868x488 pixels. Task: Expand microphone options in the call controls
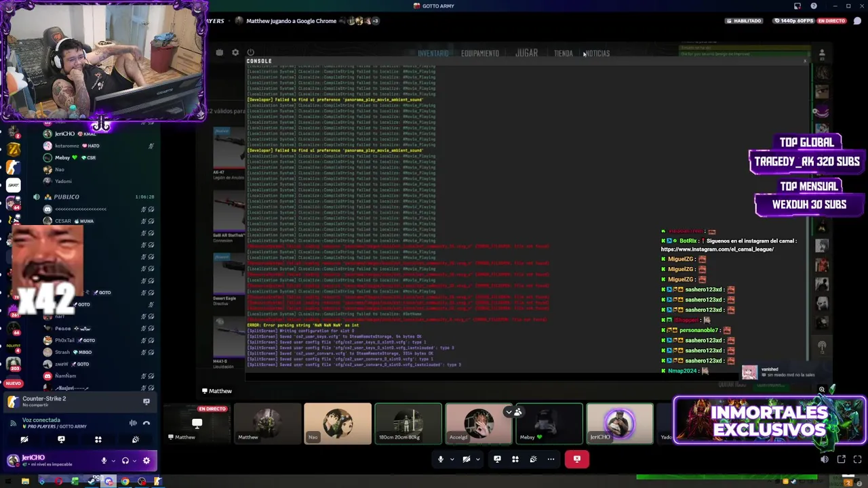point(452,459)
